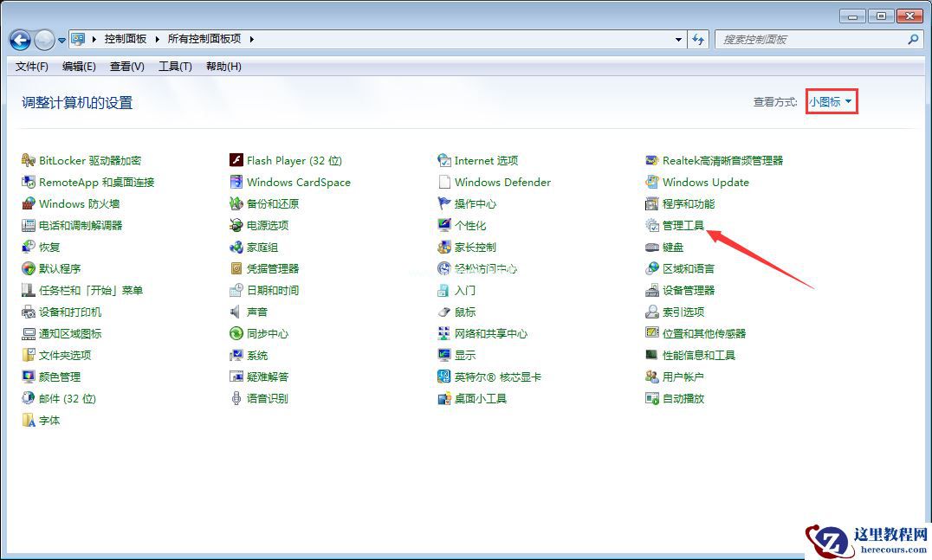Launch Windows Update
932x560 pixels.
click(705, 182)
